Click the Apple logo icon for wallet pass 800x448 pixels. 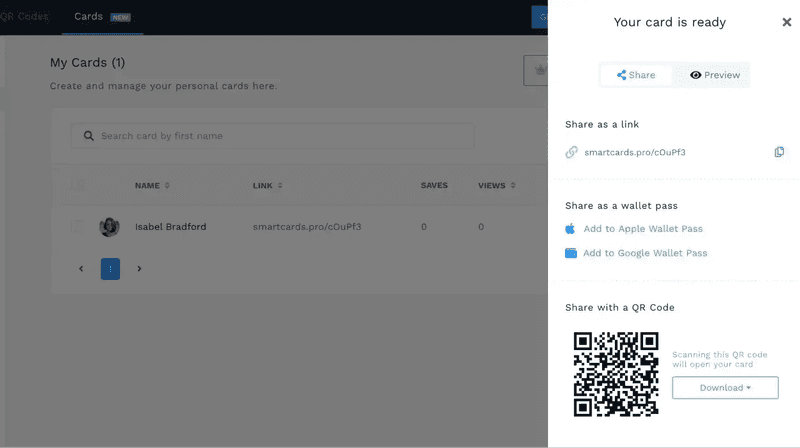point(570,229)
